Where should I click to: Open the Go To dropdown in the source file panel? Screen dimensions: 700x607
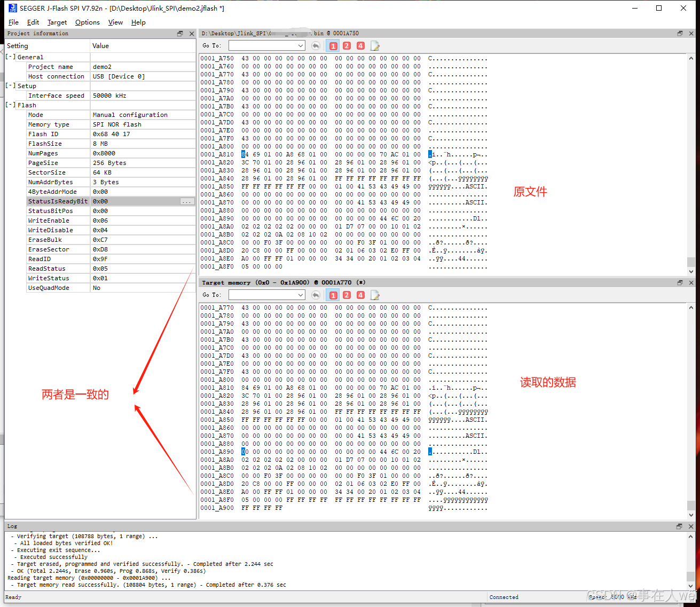pyautogui.click(x=301, y=46)
